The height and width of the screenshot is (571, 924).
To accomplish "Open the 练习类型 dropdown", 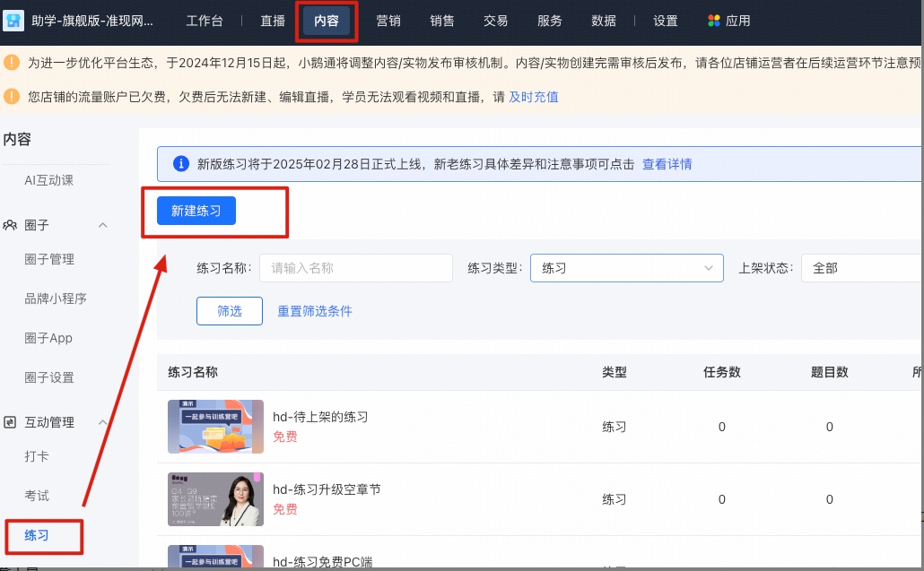I will (x=626, y=267).
